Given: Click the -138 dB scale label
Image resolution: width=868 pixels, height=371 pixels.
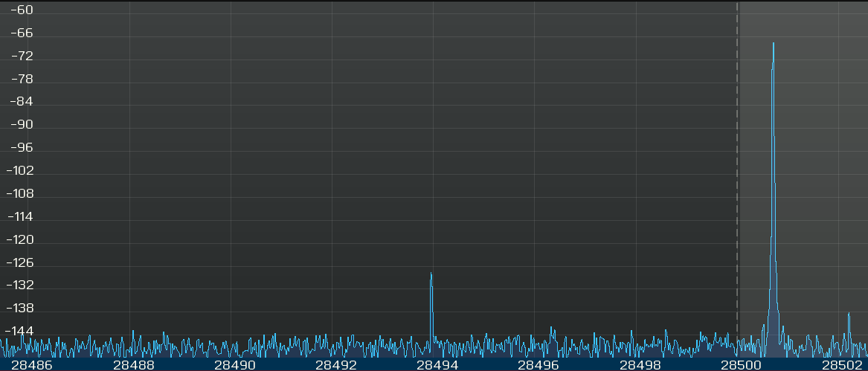Looking at the screenshot, I should (x=20, y=308).
